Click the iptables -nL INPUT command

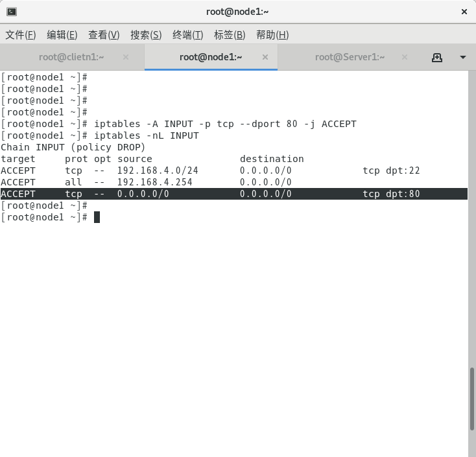pyautogui.click(x=147, y=135)
